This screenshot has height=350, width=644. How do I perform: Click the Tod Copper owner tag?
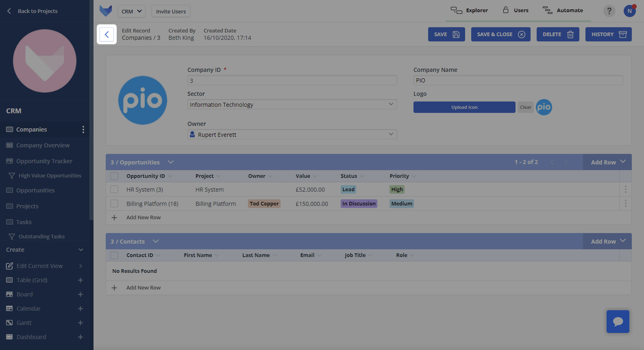point(264,204)
